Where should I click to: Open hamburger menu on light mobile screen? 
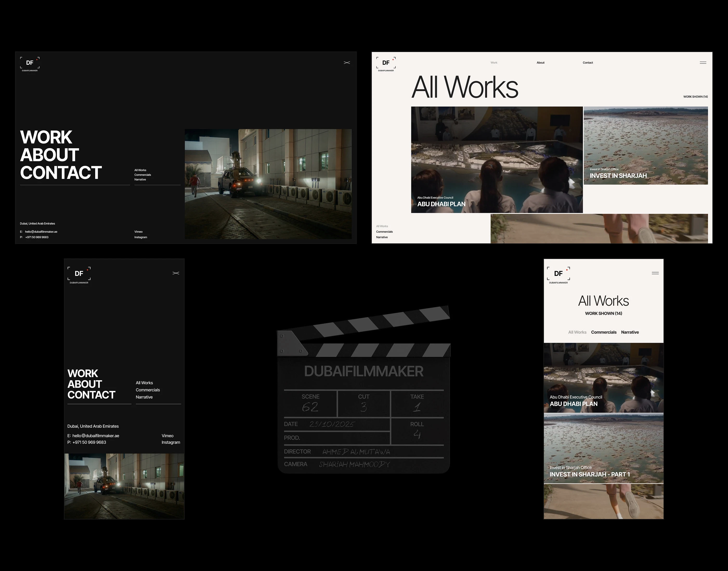pyautogui.click(x=655, y=273)
